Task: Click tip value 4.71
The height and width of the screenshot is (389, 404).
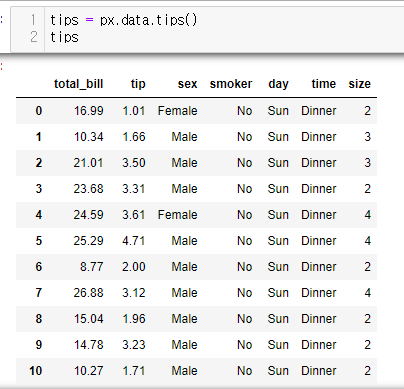Action: point(134,241)
